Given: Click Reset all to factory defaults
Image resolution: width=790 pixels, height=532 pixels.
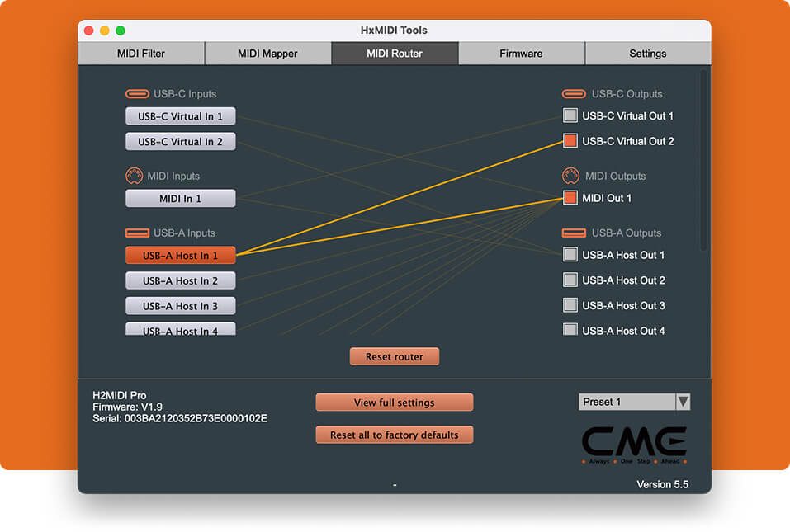Looking at the screenshot, I should point(394,435).
